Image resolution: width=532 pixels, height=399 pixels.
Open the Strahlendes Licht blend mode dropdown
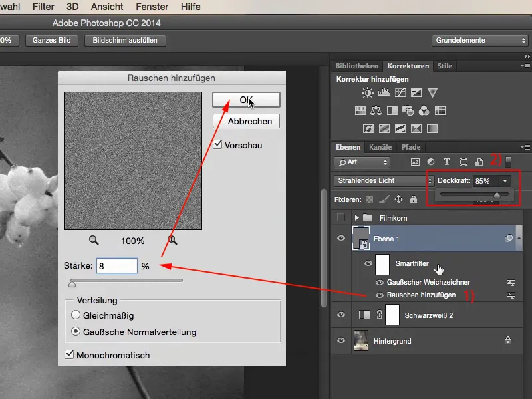(384, 180)
